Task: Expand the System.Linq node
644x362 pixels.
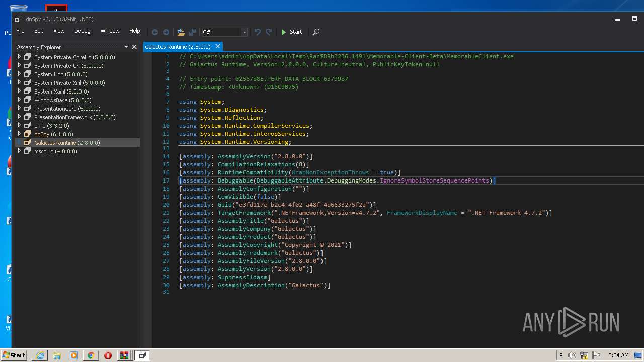Action: click(19, 74)
